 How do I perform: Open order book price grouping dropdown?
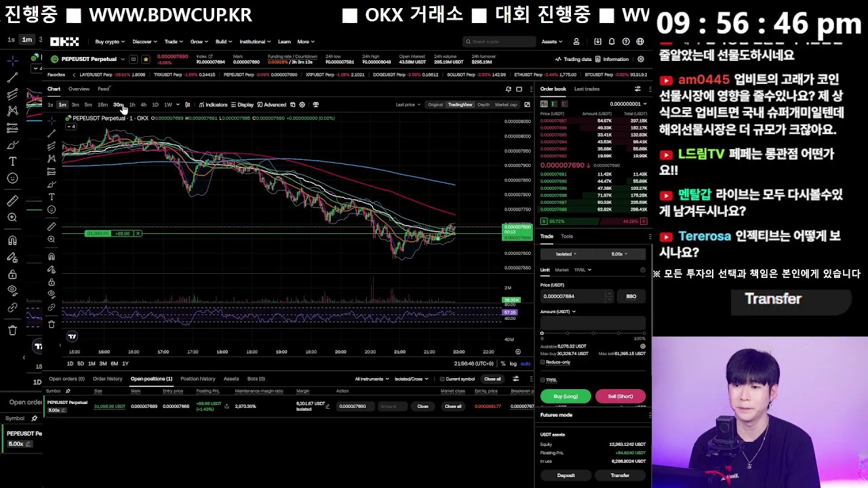(628, 104)
